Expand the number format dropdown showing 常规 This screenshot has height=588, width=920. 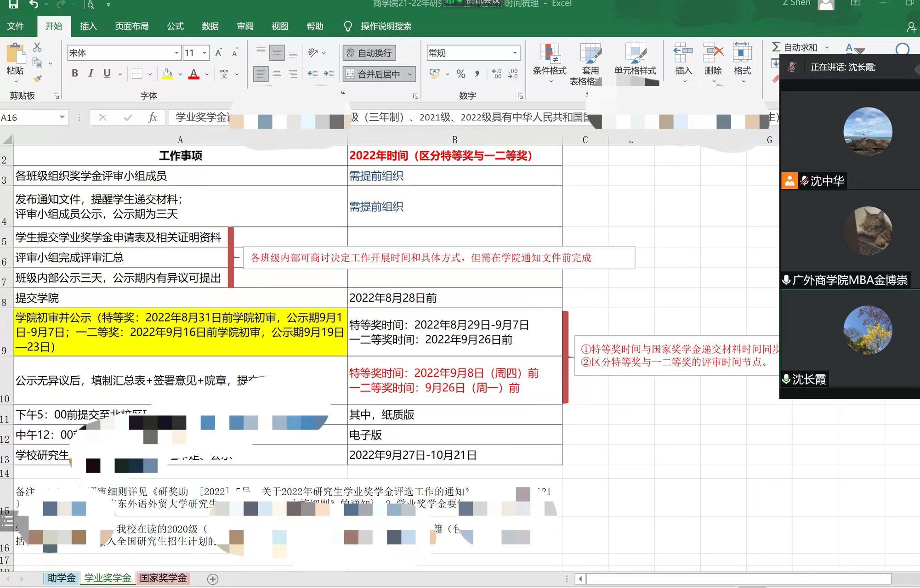coord(515,53)
